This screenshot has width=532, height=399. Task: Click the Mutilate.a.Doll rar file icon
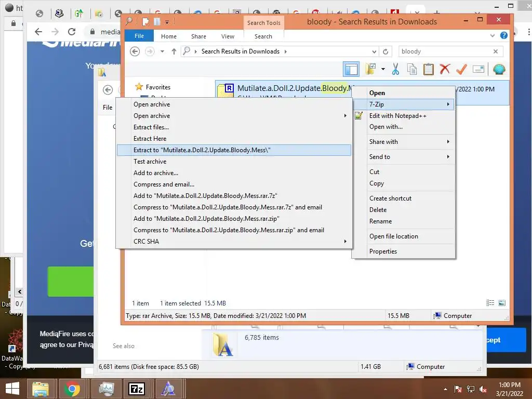225,90
